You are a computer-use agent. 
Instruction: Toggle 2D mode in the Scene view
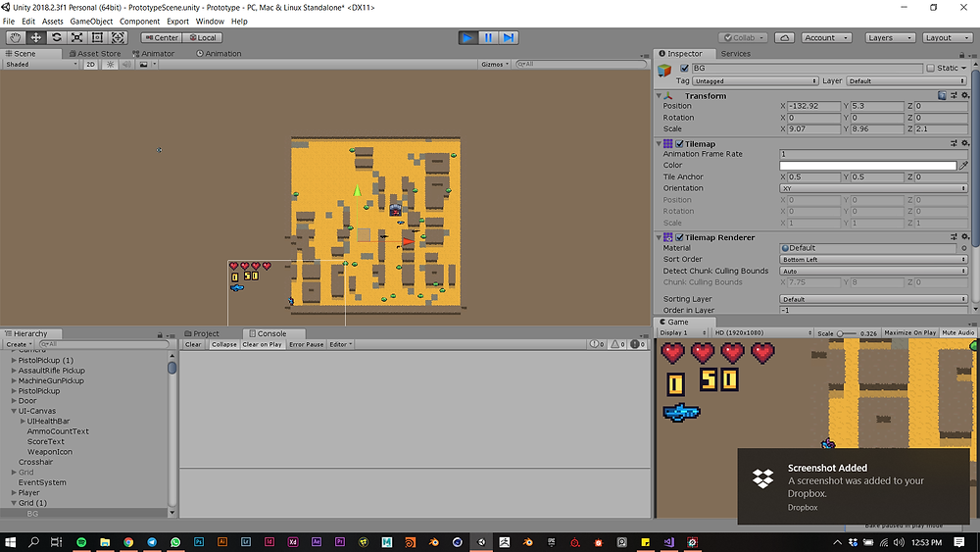click(x=90, y=65)
